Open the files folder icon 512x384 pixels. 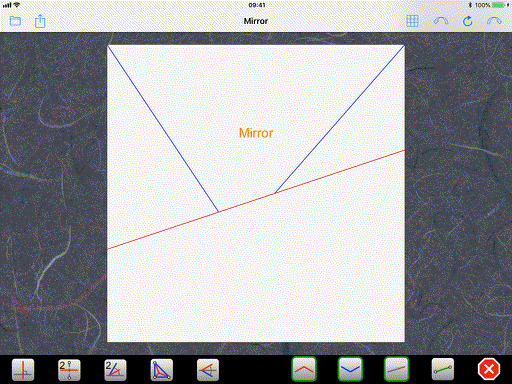click(15, 21)
